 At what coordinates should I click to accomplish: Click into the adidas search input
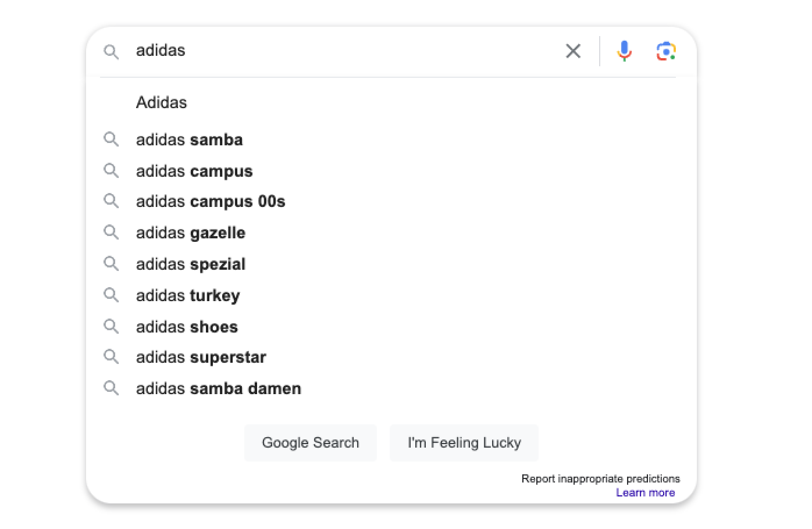click(343, 51)
